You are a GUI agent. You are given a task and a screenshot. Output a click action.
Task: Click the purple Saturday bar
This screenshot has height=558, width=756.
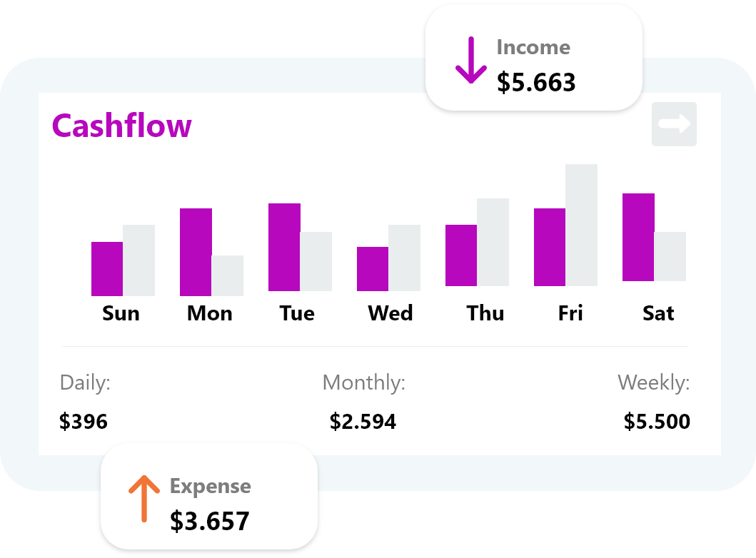pyautogui.click(x=638, y=237)
